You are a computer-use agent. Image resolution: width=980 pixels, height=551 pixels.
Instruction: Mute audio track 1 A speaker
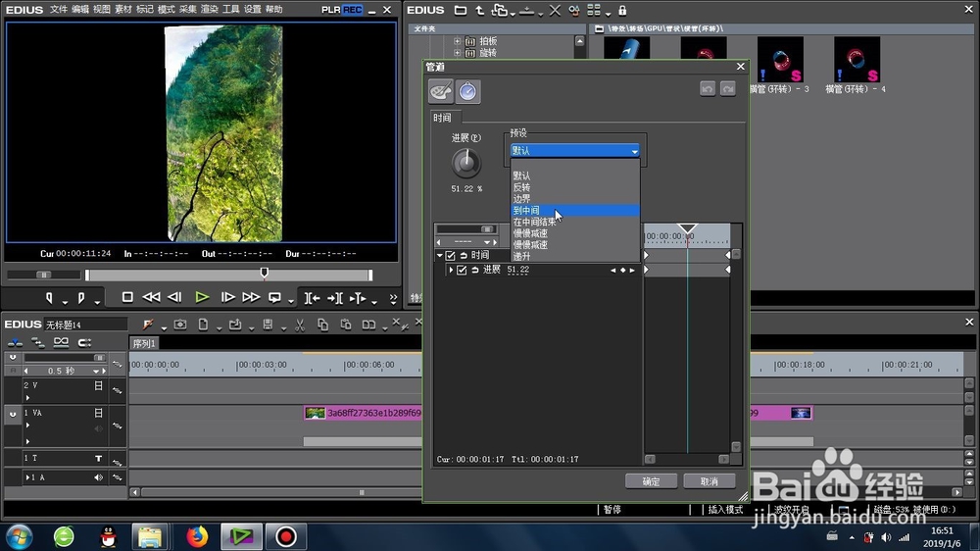click(98, 477)
